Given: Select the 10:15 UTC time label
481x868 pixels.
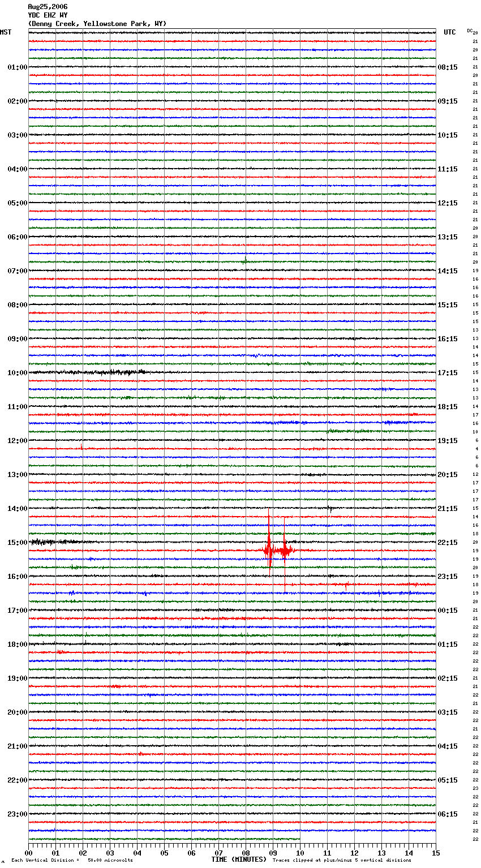Looking at the screenshot, I should coord(448,135).
